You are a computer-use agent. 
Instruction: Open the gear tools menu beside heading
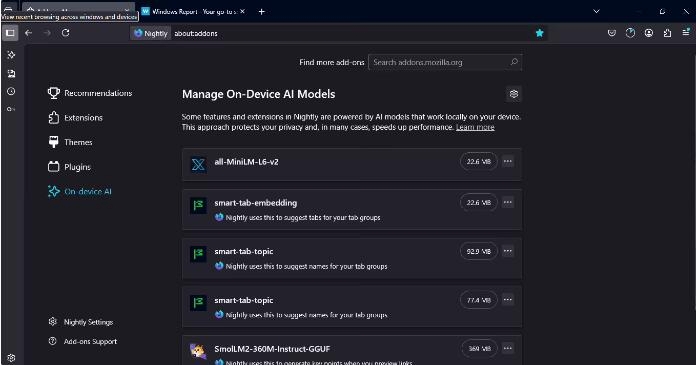pos(514,94)
